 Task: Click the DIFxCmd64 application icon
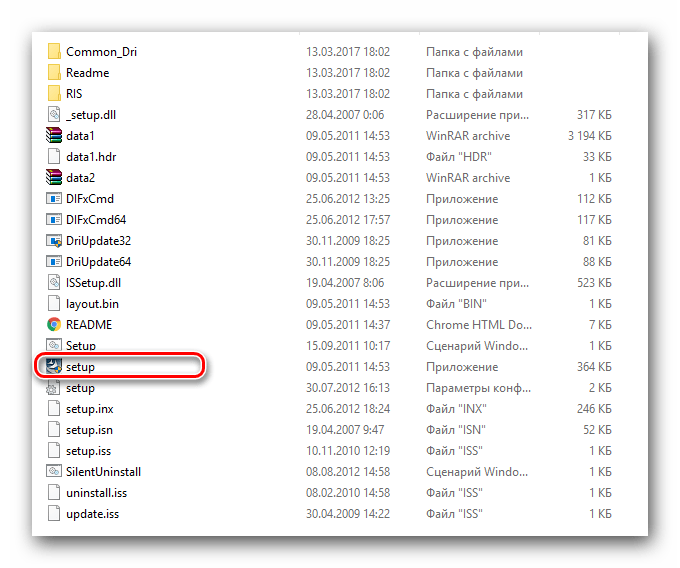(x=54, y=220)
